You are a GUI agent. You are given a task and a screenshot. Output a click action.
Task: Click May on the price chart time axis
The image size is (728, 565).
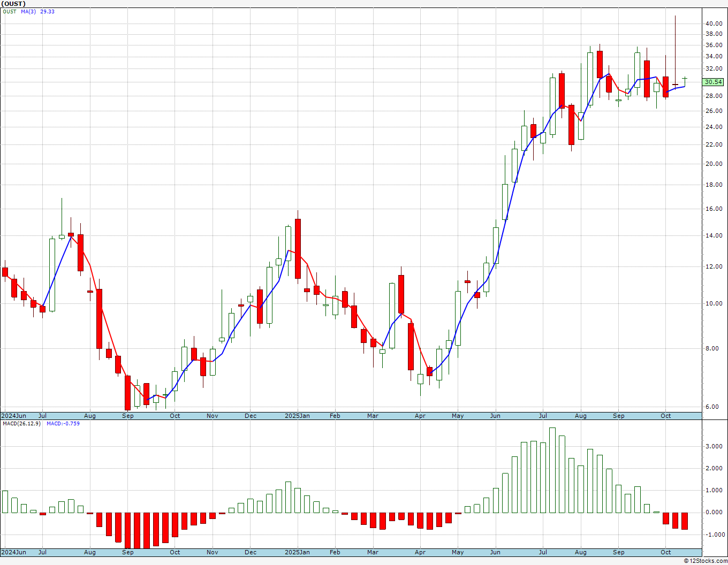pos(458,416)
